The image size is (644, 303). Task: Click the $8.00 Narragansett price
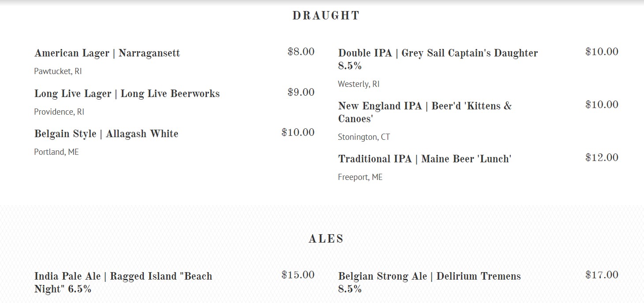(x=301, y=52)
